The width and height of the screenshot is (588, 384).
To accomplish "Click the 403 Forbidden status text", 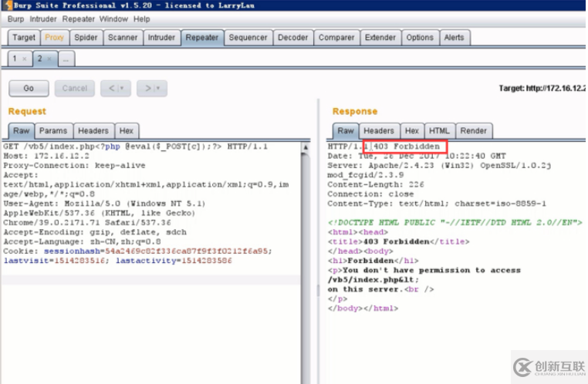I will click(x=406, y=147).
